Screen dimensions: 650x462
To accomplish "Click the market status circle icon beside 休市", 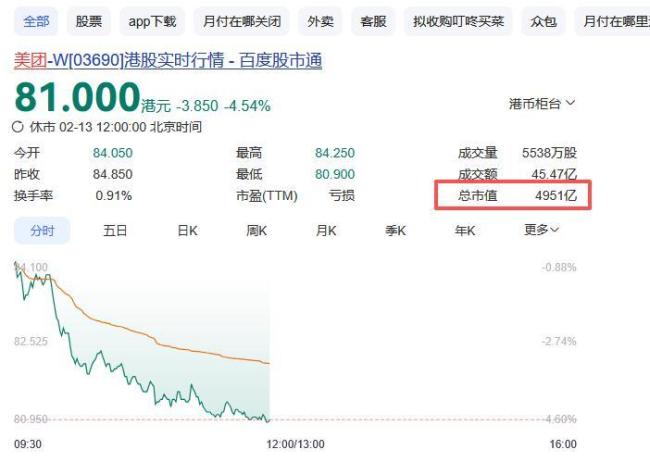I will 17,126.
